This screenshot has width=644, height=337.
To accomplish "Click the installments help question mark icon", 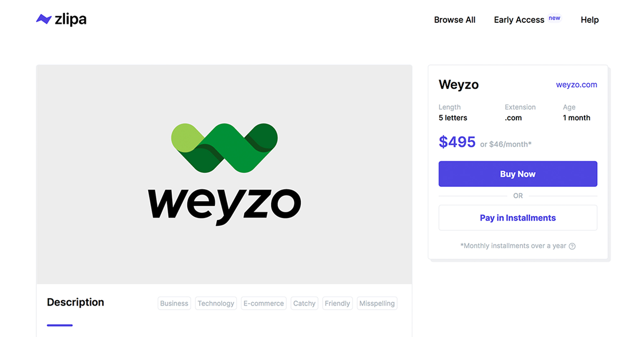I will click(x=572, y=246).
